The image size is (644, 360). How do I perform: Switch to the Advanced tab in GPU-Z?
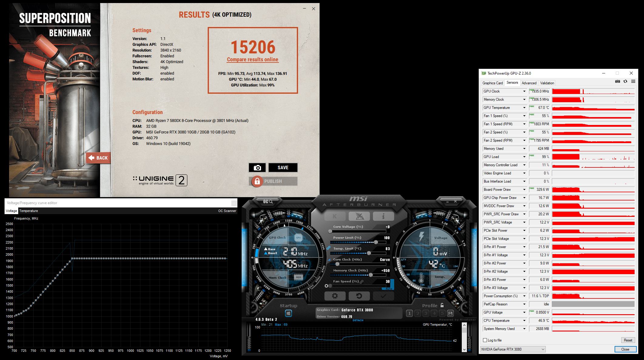(x=529, y=83)
